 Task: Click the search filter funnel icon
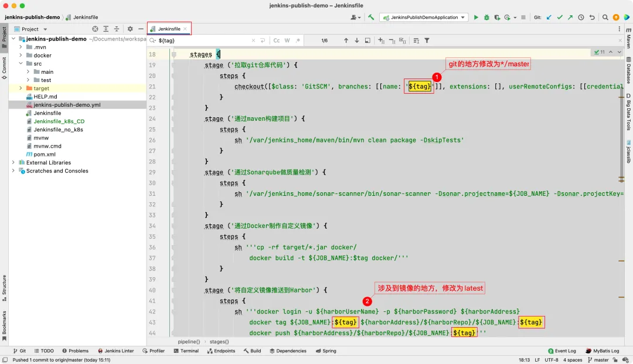[427, 40]
